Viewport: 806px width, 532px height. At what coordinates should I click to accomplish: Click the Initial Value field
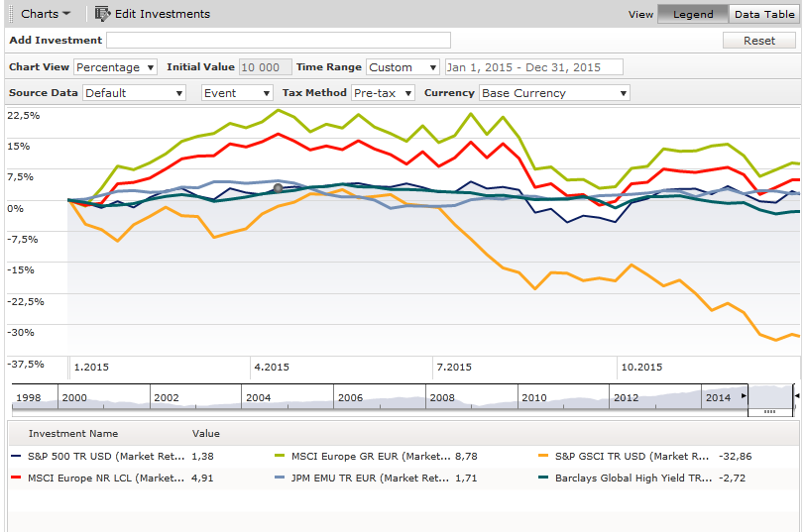click(266, 67)
